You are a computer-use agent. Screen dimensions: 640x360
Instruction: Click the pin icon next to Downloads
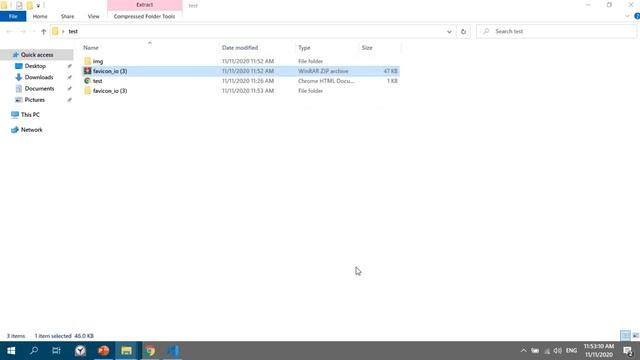pos(69,78)
